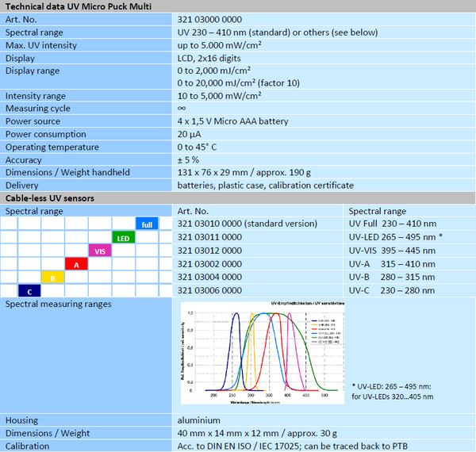Open the UV sensitivities chart thumbnail
The image size is (476, 452).
(263, 353)
